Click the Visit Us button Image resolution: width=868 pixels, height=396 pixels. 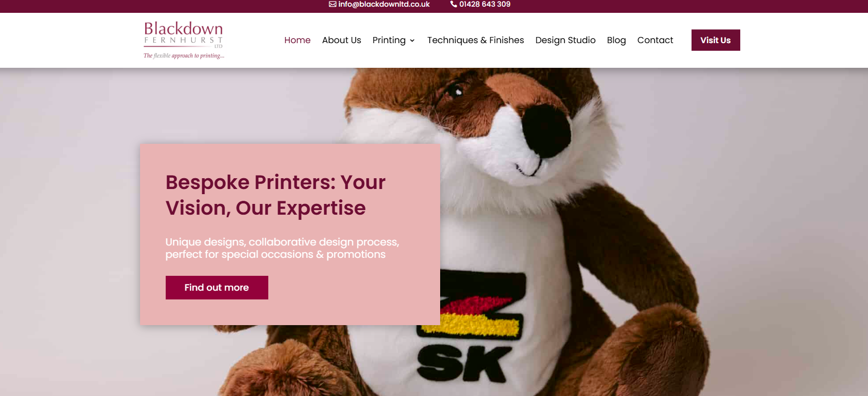tap(716, 40)
